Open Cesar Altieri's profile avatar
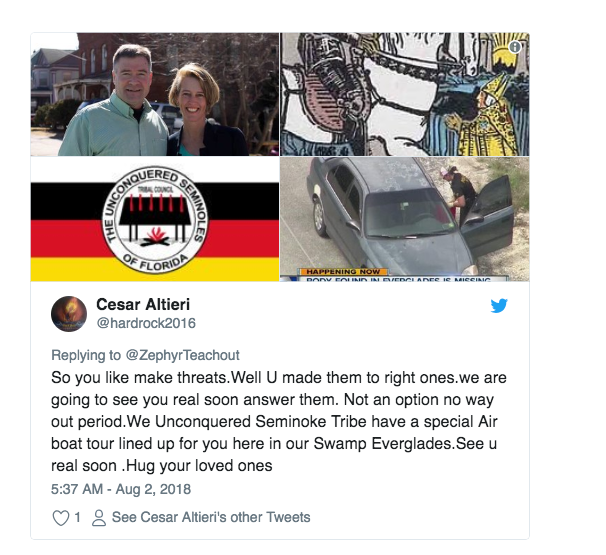This screenshot has height=555, width=606. (x=69, y=314)
